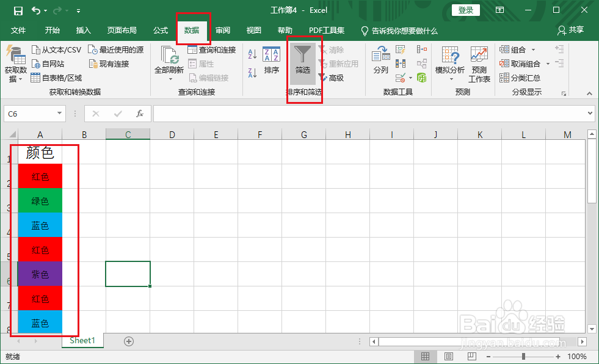The width and height of the screenshot is (599, 364).
Task: Switch to the Page Layout (页面布局) tab
Action: tap(122, 31)
